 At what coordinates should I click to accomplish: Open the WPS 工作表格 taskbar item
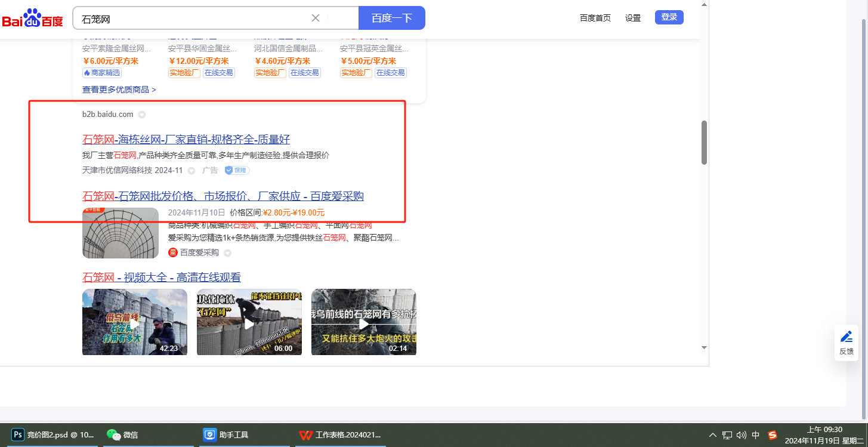(340, 435)
